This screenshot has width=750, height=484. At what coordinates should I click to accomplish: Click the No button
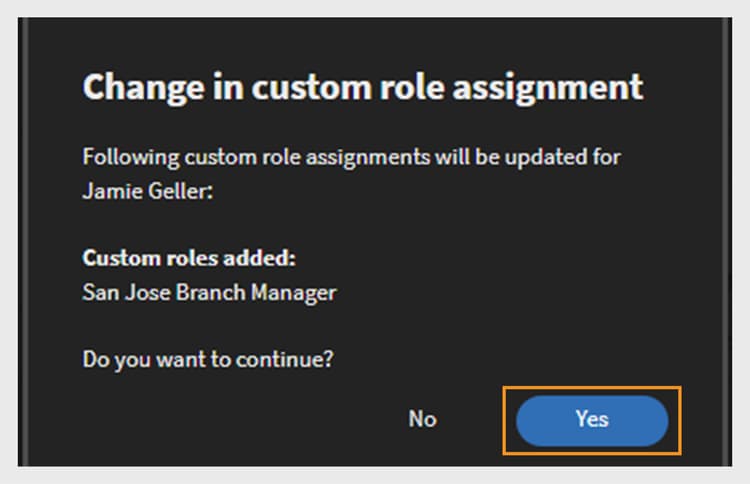pyautogui.click(x=423, y=419)
